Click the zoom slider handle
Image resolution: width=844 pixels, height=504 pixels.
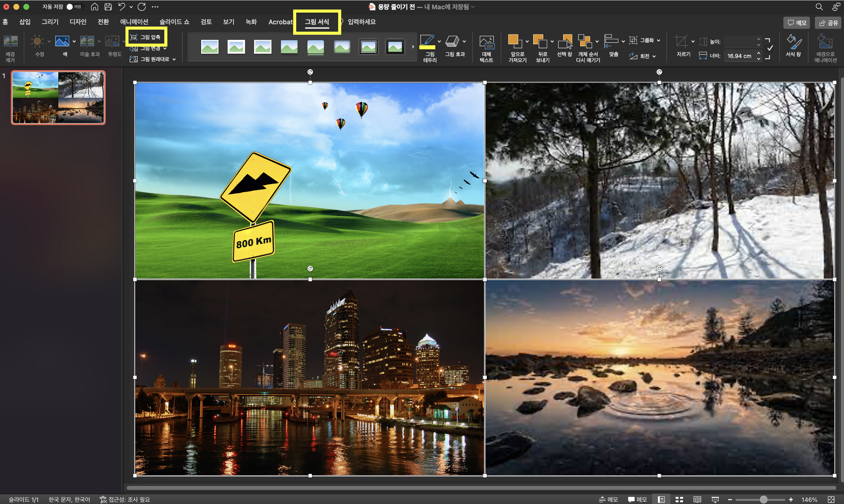click(764, 499)
